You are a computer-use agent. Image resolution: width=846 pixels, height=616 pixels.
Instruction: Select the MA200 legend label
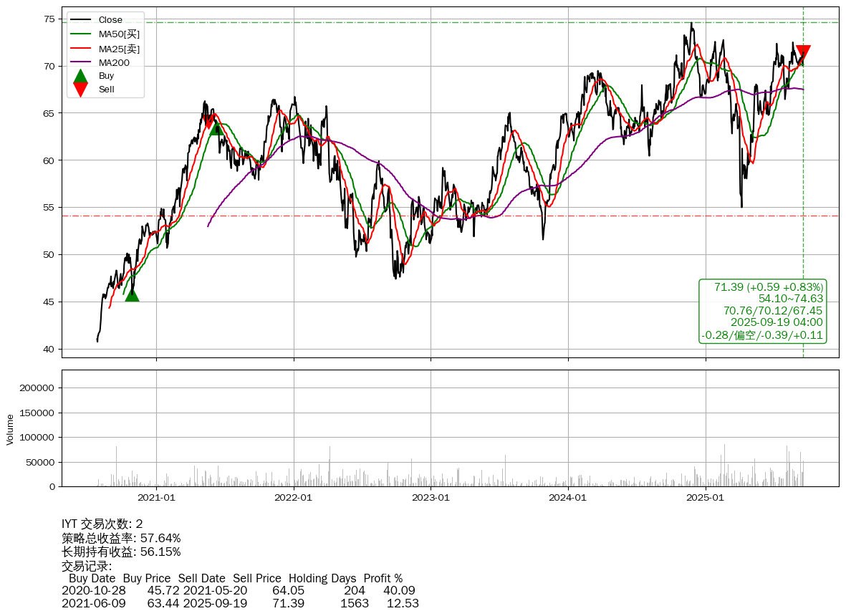[114, 63]
